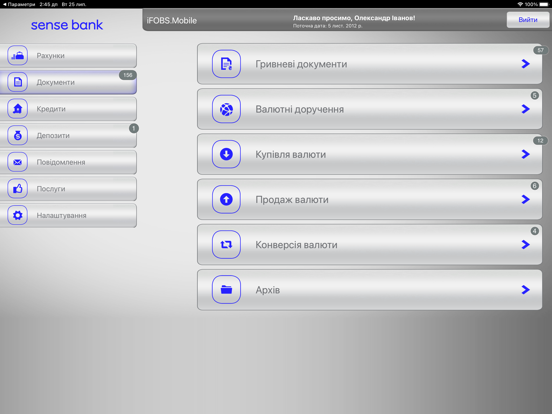Viewport: 552px width, 414px height.
Task: Click the Конверсія валюти badge showing 4
Action: click(534, 231)
